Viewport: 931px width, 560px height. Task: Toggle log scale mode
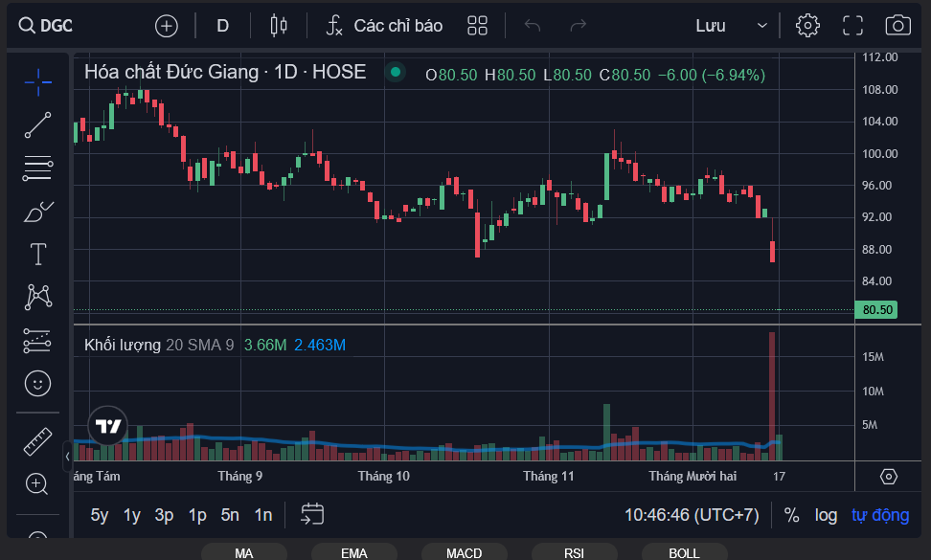pyautogui.click(x=826, y=515)
